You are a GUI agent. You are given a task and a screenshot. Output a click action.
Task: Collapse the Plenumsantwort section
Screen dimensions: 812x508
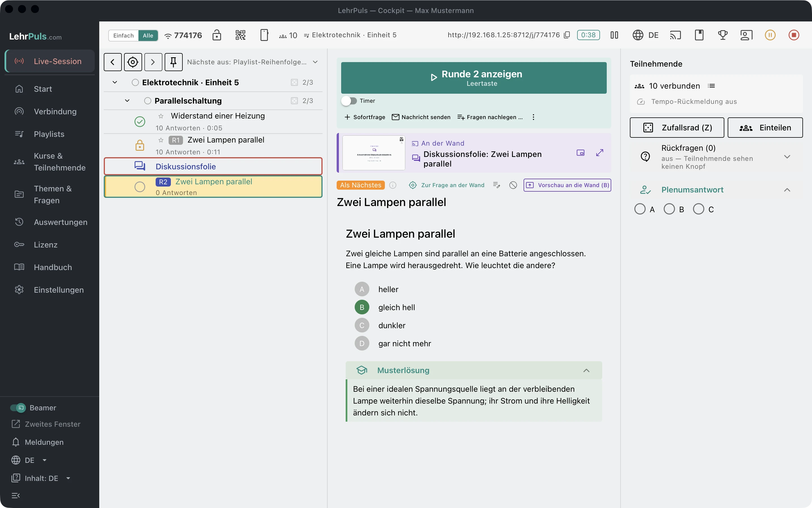[787, 190]
